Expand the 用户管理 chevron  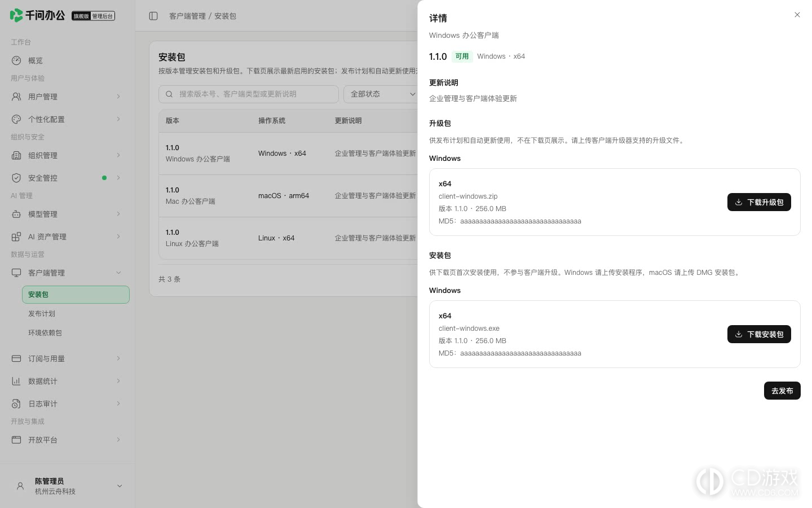[x=118, y=97]
